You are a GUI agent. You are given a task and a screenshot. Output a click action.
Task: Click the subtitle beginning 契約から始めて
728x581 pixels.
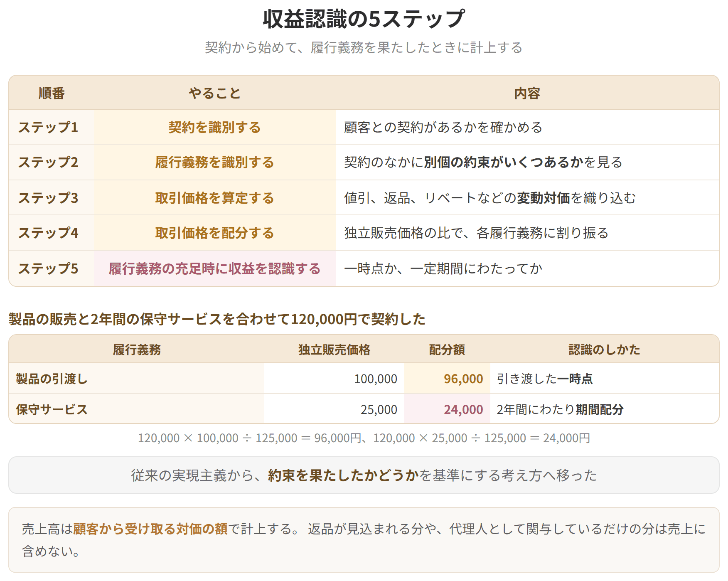point(364,47)
